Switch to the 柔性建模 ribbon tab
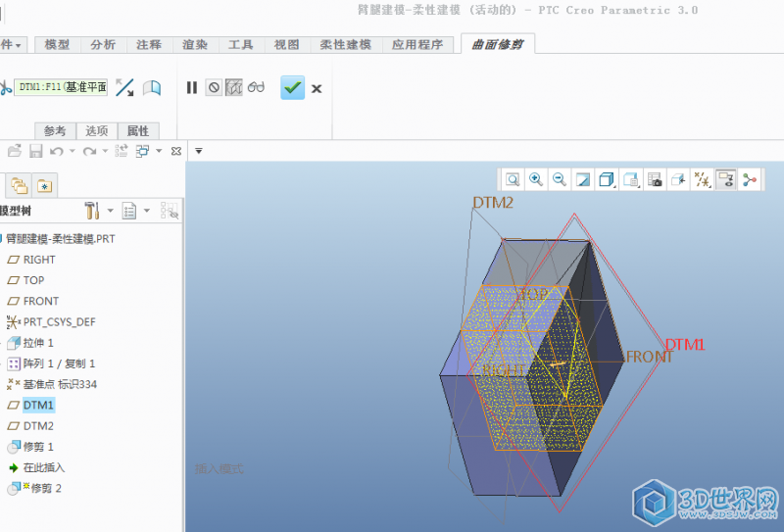 [346, 44]
